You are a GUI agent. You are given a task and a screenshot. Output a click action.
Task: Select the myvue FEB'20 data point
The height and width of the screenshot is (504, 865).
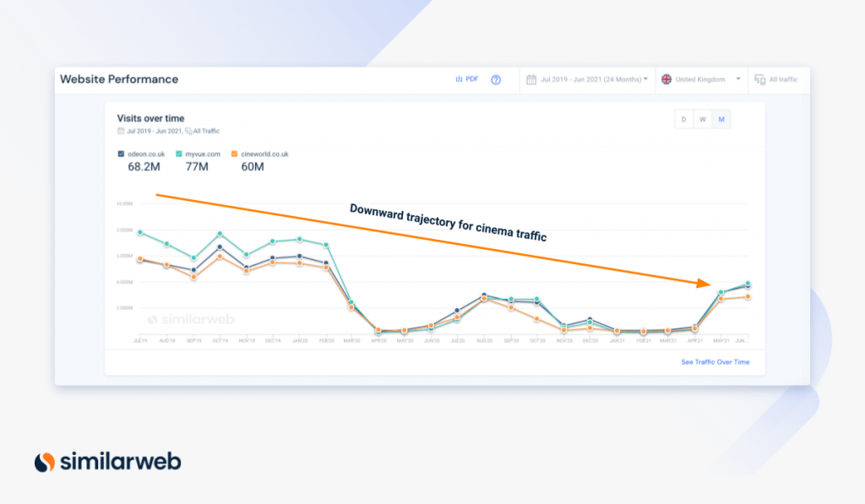coord(326,245)
